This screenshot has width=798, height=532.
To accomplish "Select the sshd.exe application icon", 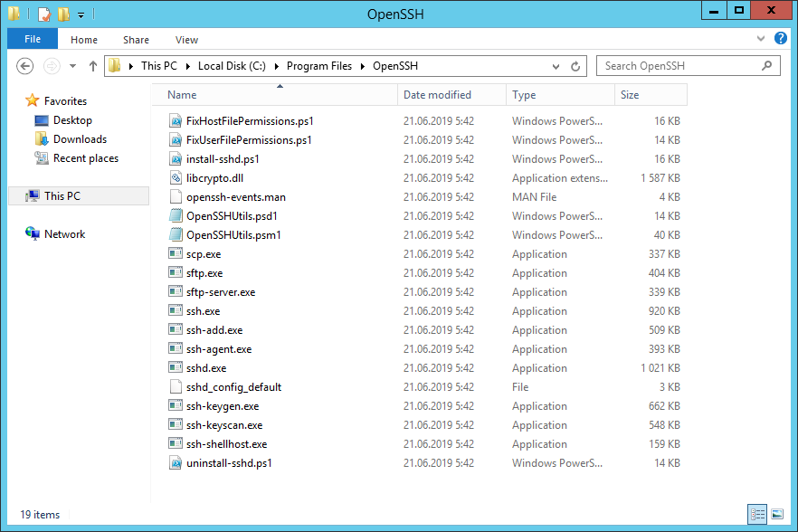I will (x=175, y=367).
